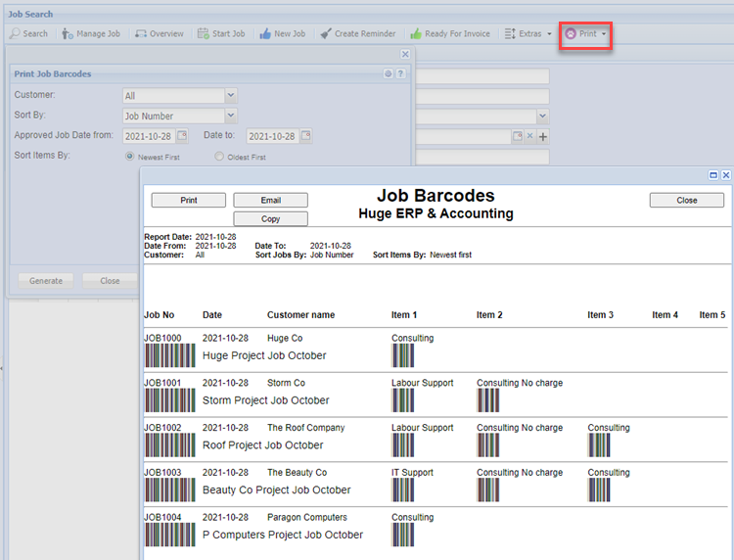
Task: Open Manage Job from the toolbar
Action: pyautogui.click(x=91, y=33)
